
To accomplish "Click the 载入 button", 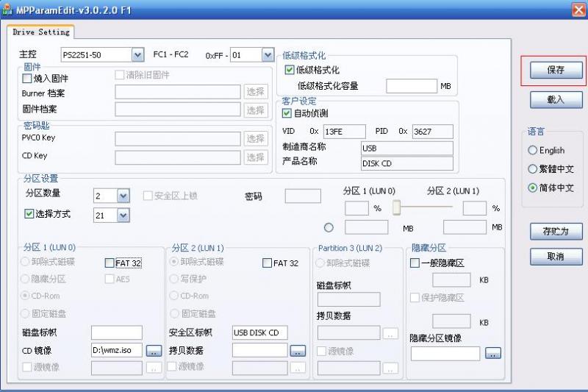I will coord(556,99).
